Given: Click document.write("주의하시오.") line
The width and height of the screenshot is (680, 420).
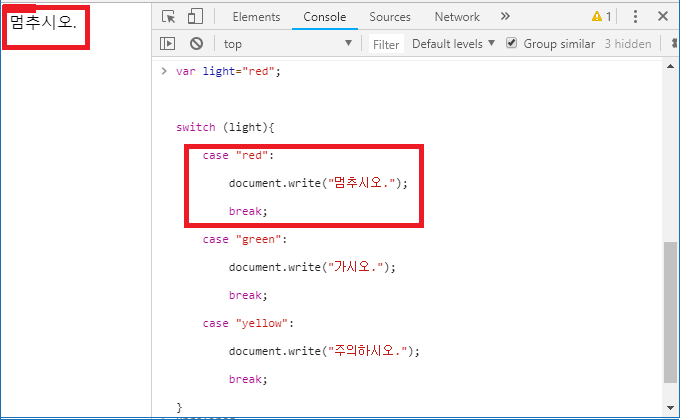Looking at the screenshot, I should [x=324, y=351].
